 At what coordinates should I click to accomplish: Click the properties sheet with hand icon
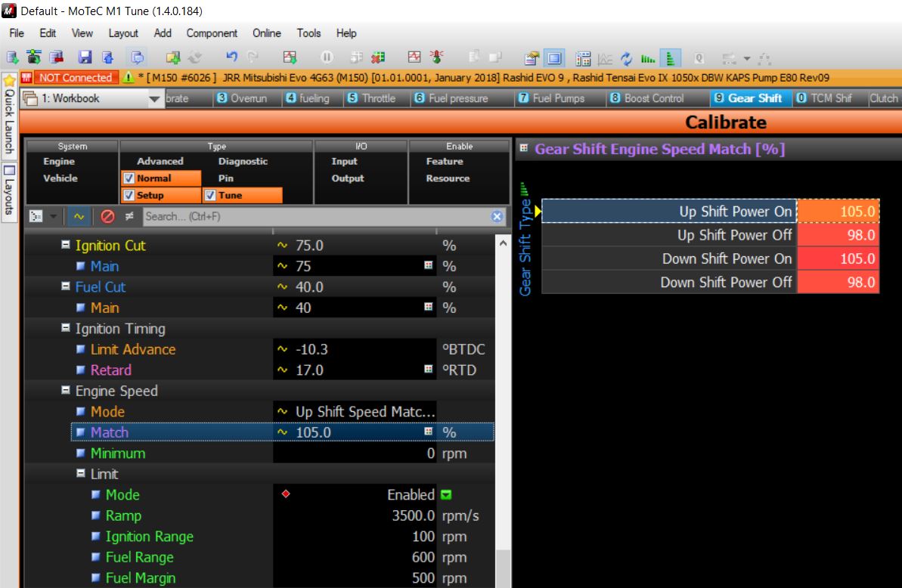(532, 58)
